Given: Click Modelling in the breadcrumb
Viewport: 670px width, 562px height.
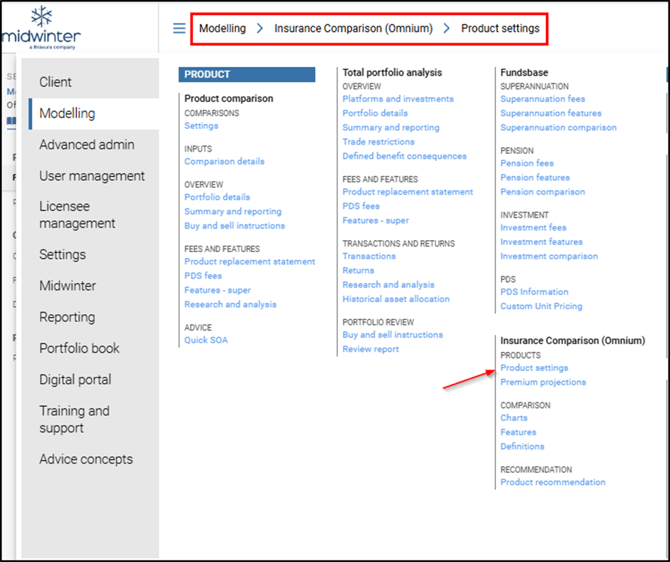Looking at the screenshot, I should click(x=222, y=28).
